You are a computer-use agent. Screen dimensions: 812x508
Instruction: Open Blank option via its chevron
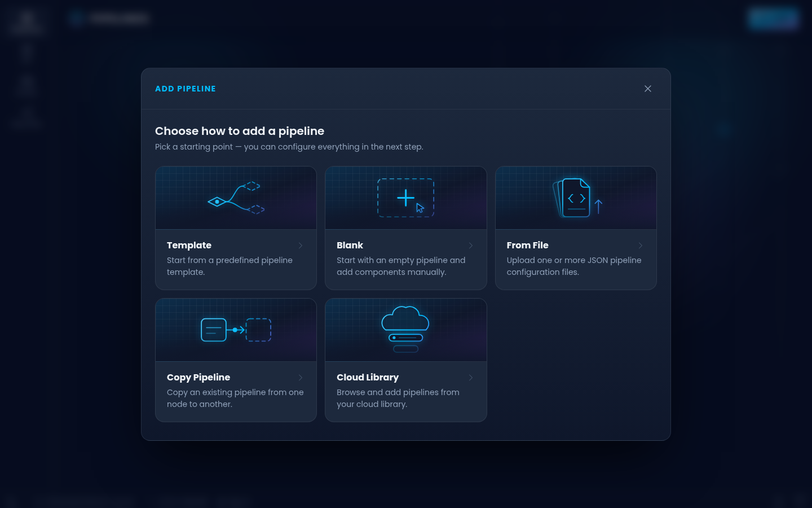(x=471, y=246)
